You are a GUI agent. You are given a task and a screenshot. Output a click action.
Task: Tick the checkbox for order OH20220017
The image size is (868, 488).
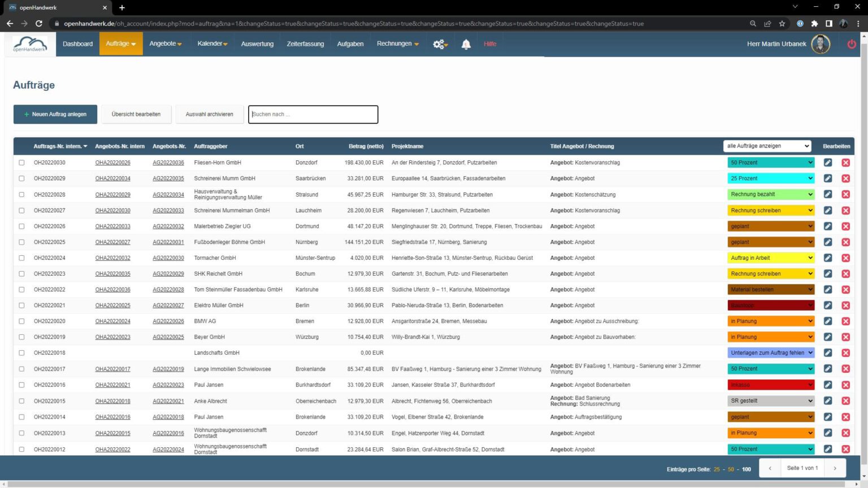click(21, 369)
